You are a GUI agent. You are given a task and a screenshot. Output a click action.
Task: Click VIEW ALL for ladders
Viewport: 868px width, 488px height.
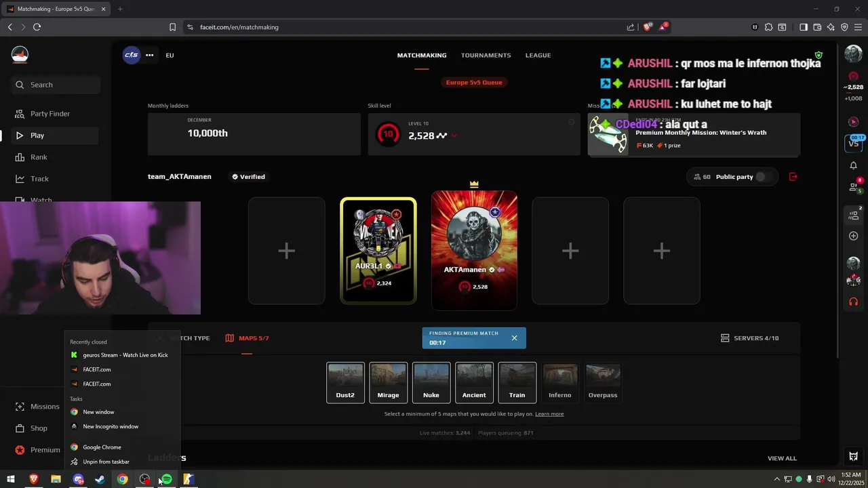pos(782,459)
